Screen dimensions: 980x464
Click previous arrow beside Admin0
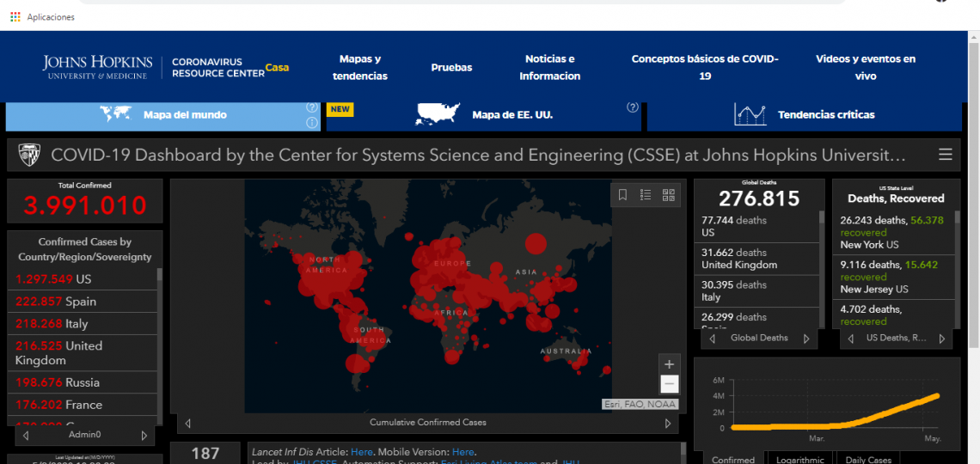coord(26,436)
